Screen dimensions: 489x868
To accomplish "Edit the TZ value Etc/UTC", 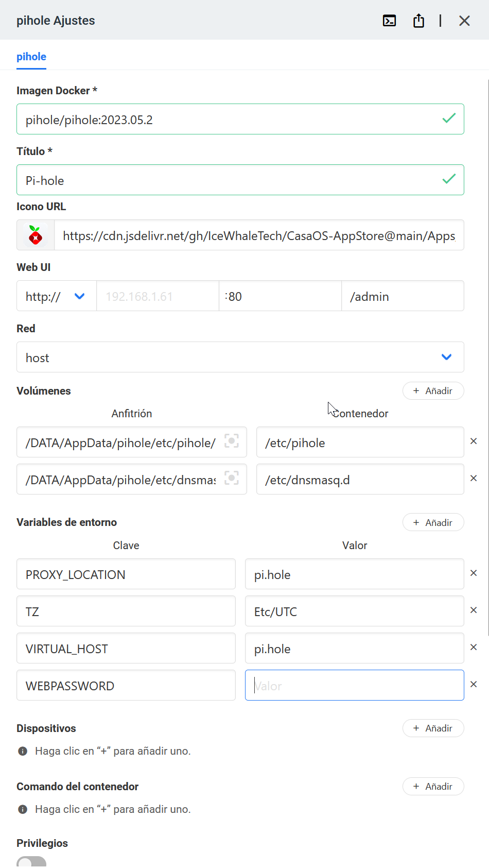I will (x=355, y=611).
